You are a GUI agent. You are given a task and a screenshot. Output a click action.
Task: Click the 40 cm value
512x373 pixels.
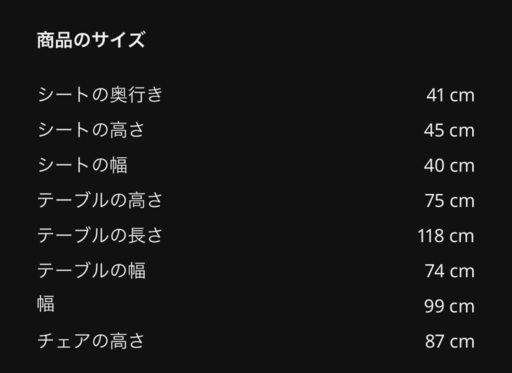pos(449,166)
